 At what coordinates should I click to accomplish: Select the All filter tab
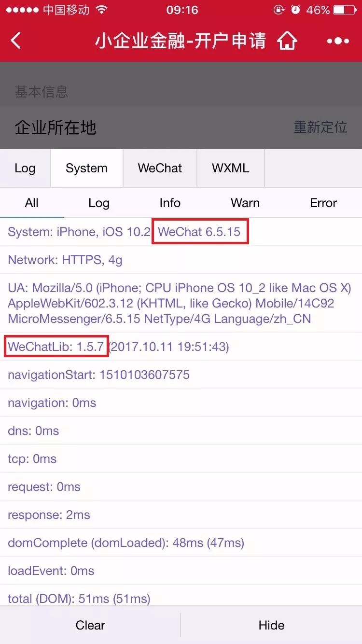point(31,203)
